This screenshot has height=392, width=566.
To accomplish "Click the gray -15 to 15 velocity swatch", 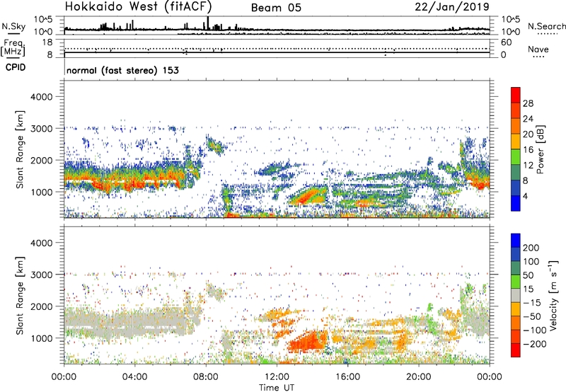I will (516, 295).
